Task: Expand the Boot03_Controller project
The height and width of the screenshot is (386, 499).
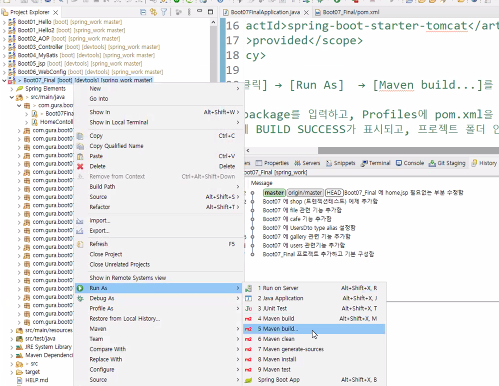Action: point(4,47)
